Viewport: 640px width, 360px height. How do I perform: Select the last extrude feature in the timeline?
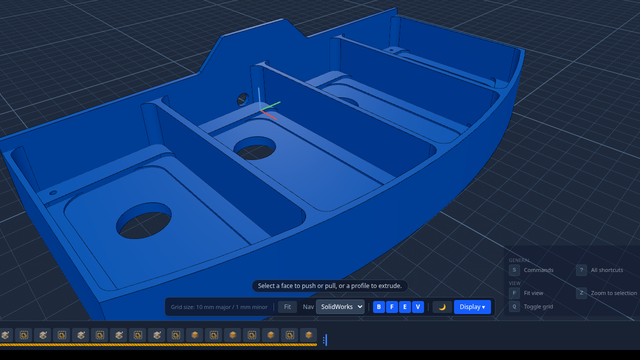pos(309,335)
